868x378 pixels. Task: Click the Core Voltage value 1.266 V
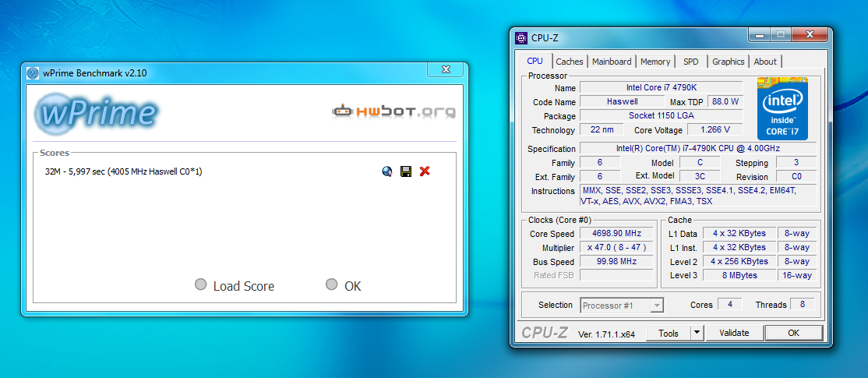715,129
